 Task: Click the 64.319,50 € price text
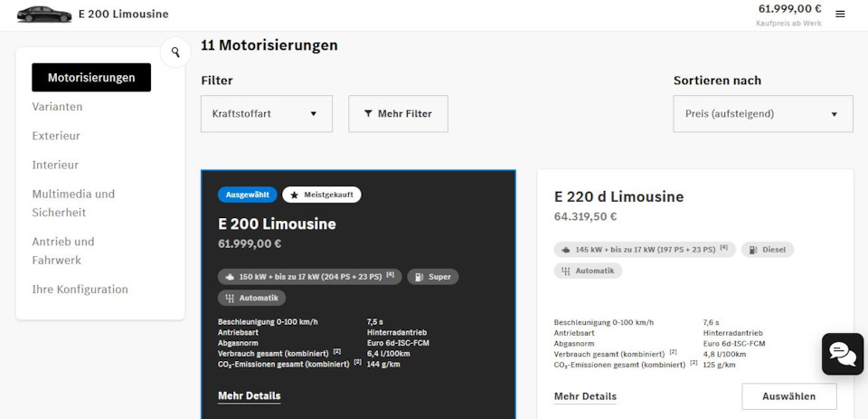tap(586, 216)
